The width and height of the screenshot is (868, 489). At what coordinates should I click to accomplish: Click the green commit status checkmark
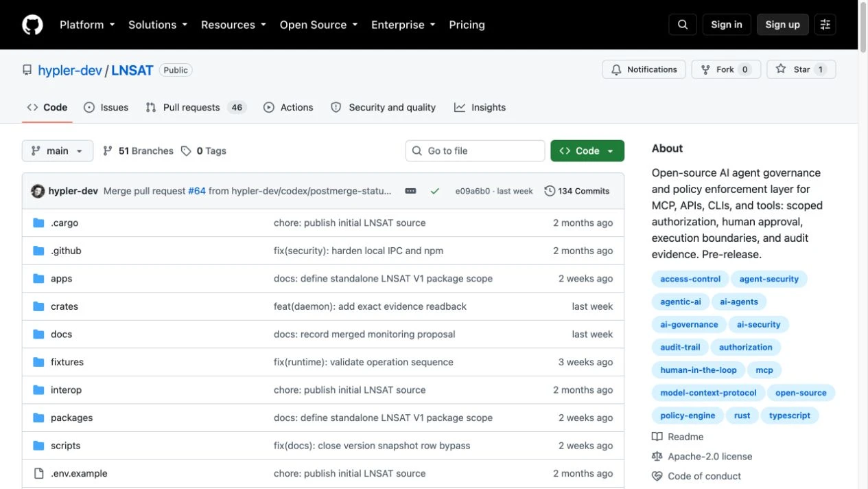(434, 191)
